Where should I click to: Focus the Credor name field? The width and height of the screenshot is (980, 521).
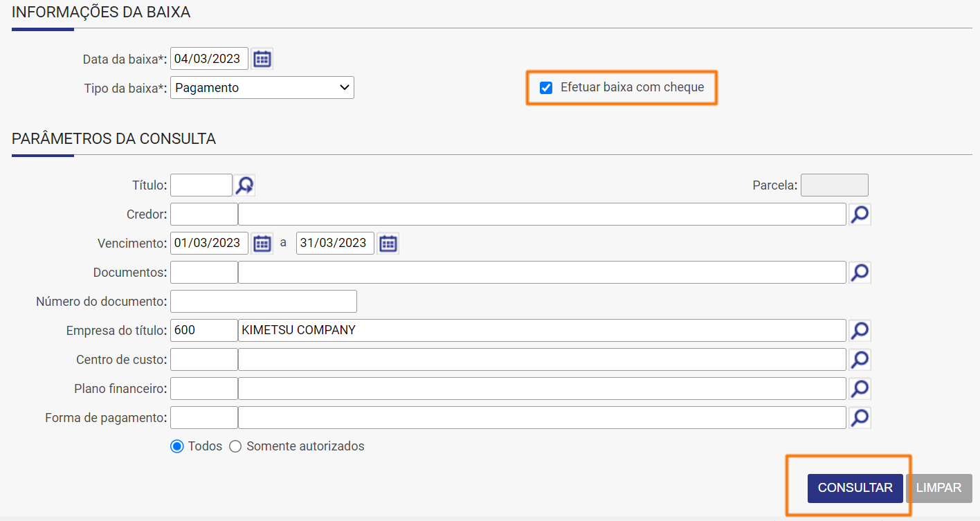point(542,214)
